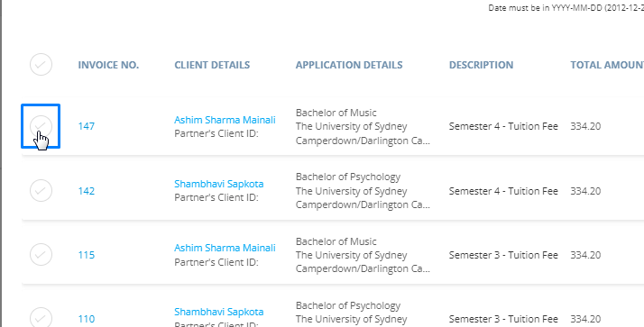Open invoice number 142
The height and width of the screenshot is (327, 644).
pos(87,191)
